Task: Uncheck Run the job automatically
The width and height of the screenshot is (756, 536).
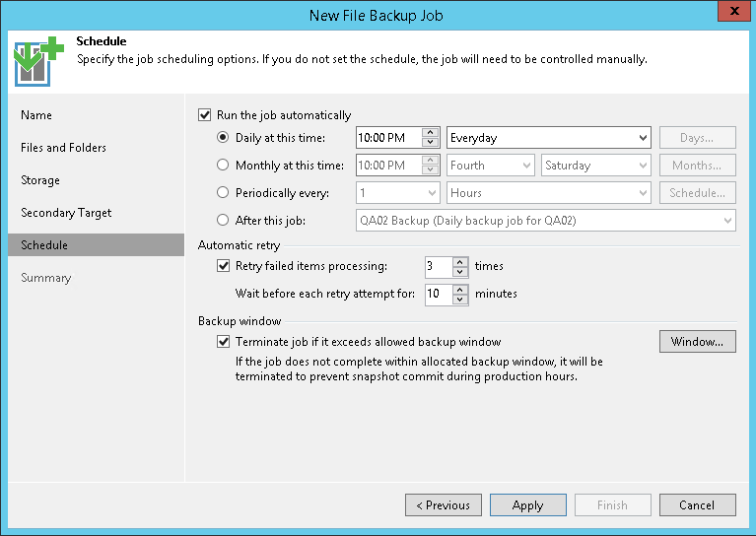Action: [205, 115]
